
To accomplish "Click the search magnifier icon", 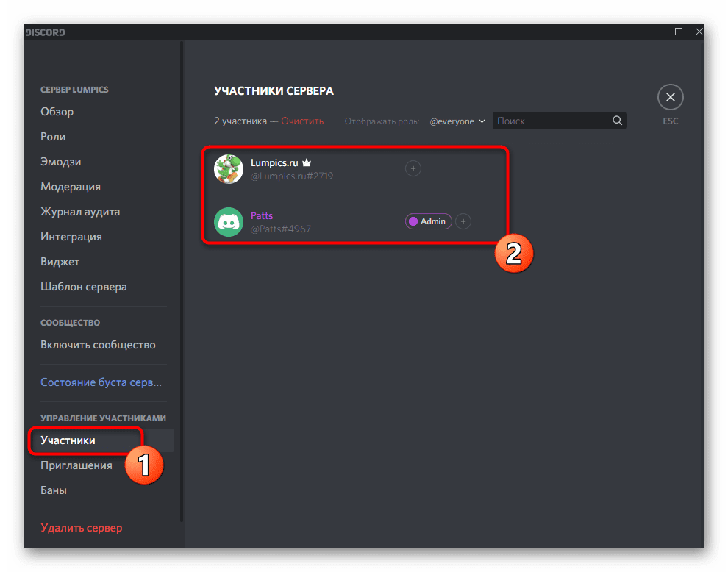I will (x=616, y=121).
